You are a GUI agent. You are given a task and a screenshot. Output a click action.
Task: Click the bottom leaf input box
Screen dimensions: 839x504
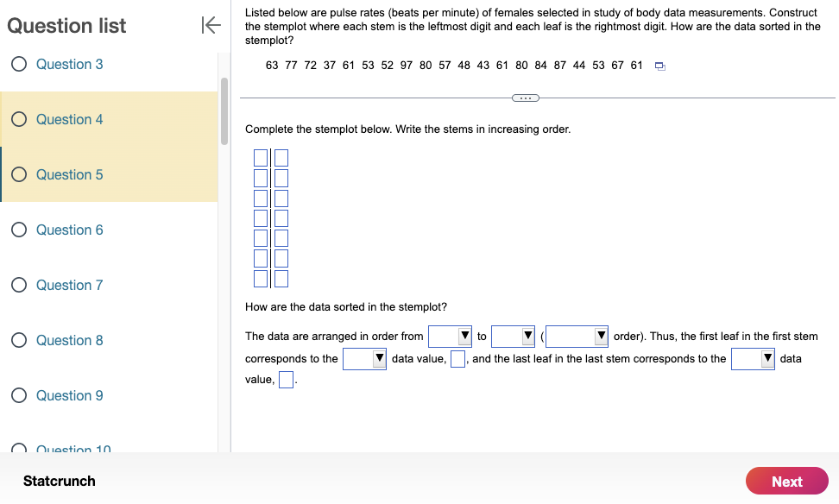coord(281,278)
